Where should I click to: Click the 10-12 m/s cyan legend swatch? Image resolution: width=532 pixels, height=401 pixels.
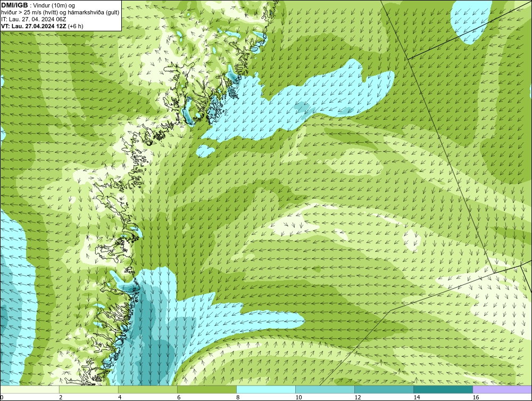(325, 389)
